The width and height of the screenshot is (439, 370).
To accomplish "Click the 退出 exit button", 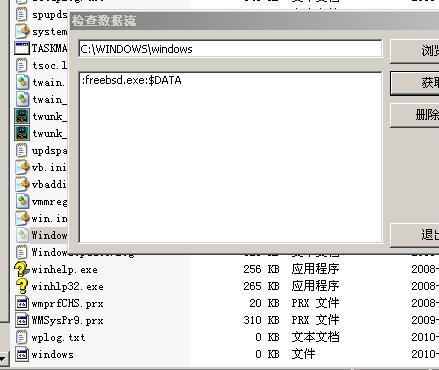I will (415, 235).
